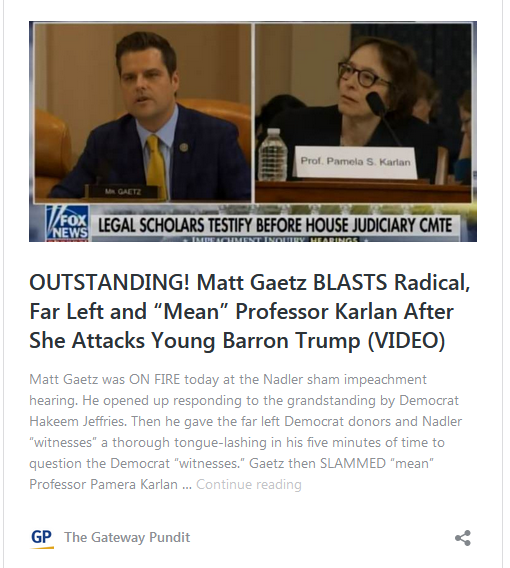Click the article excerpt starting 'Matt Gaetz was ON FIRE'
This screenshot has width=510, height=568.
click(x=246, y=432)
